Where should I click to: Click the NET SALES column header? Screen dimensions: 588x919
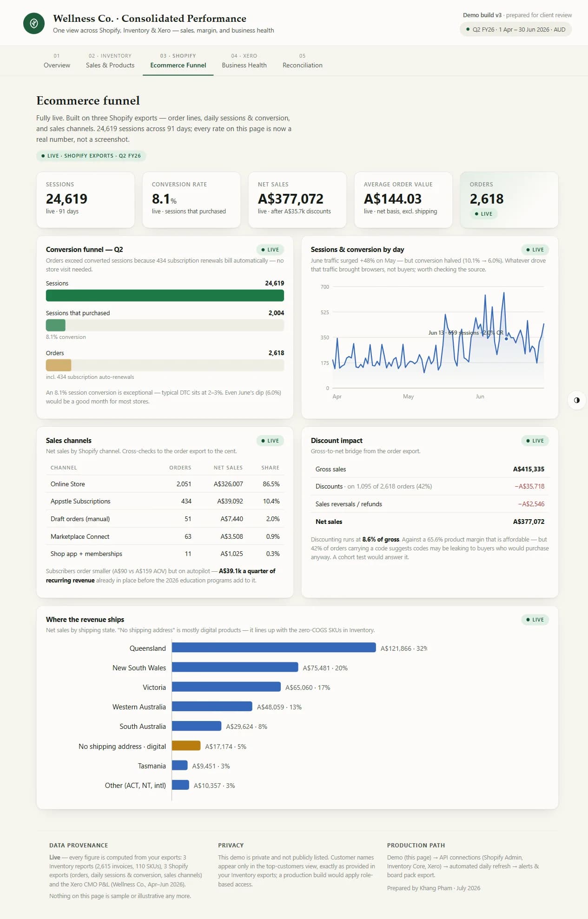click(228, 468)
